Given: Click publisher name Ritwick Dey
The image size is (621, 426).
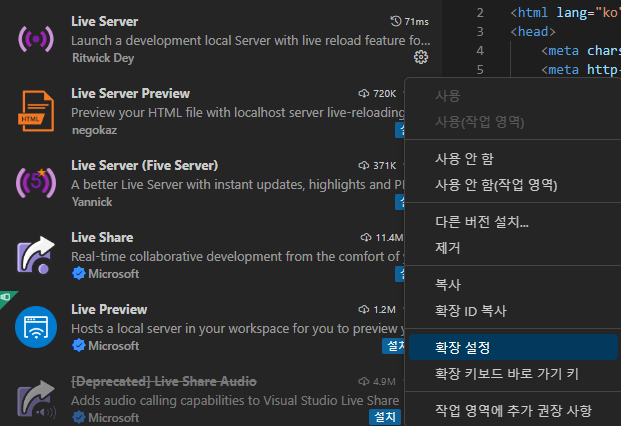Looking at the screenshot, I should [103, 58].
